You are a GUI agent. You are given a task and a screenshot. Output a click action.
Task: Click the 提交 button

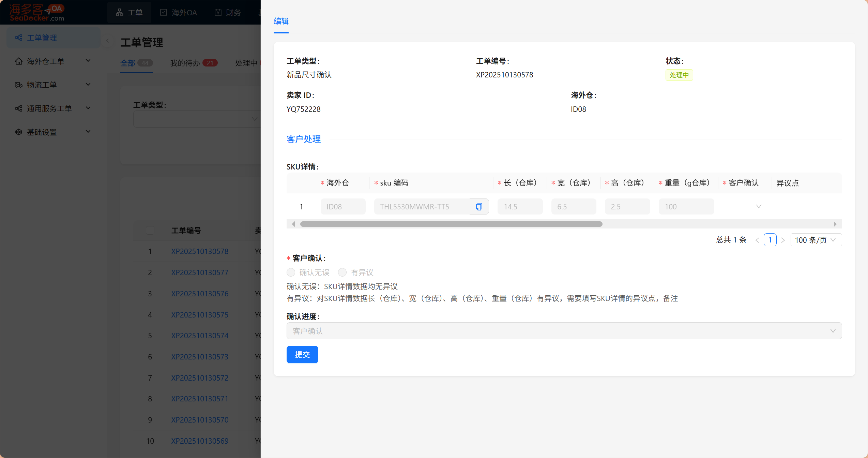click(302, 355)
